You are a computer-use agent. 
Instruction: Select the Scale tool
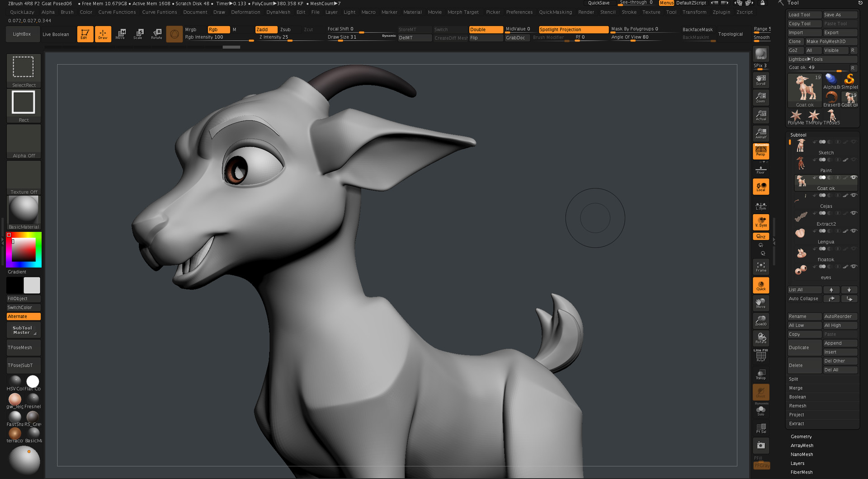[x=139, y=33]
